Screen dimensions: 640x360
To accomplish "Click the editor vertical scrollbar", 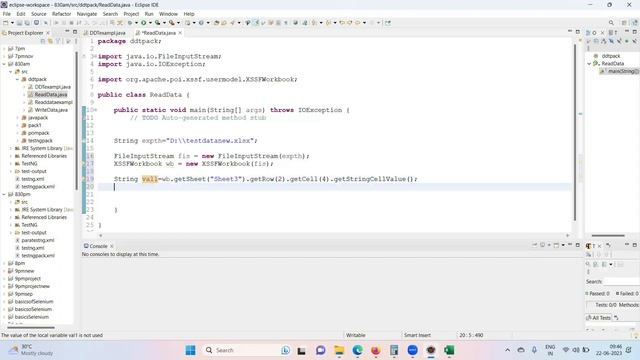I will coord(575,132).
